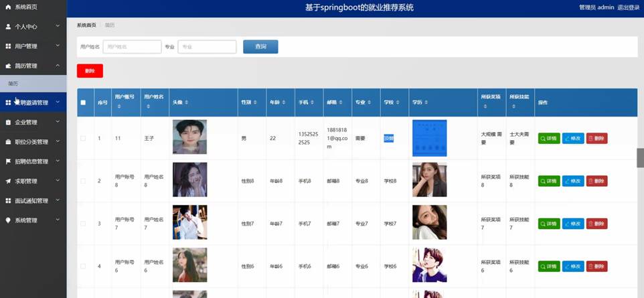Open 个人中心 sidebar menu
Screen dimensions: 644x298
point(33,27)
